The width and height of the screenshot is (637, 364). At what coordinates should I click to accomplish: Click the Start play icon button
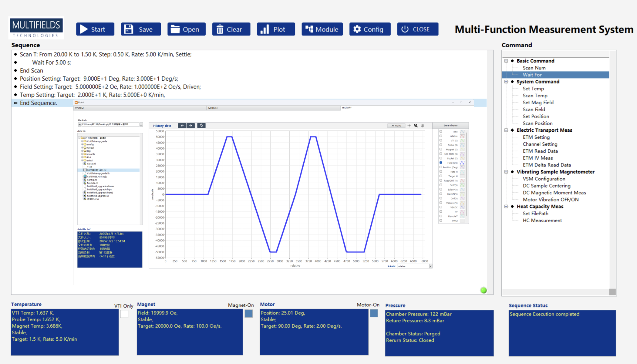[x=95, y=29]
